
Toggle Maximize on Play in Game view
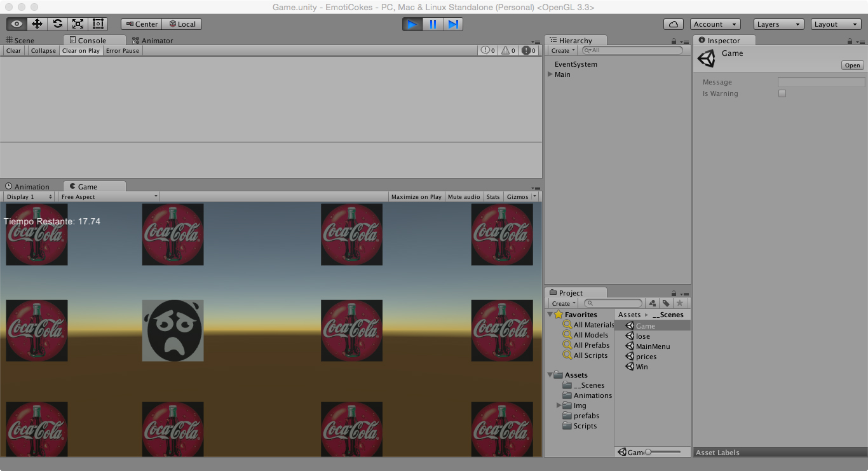pos(416,197)
